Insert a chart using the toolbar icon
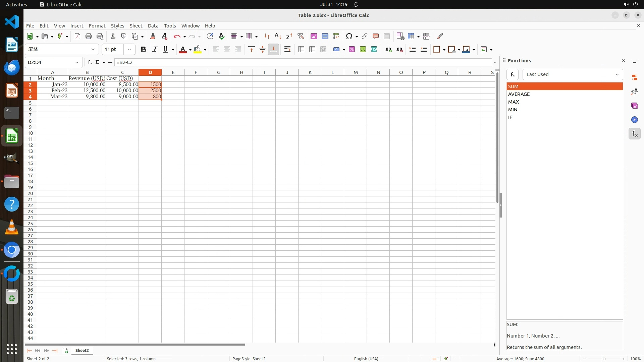The height and width of the screenshot is (362, 644). [x=325, y=36]
